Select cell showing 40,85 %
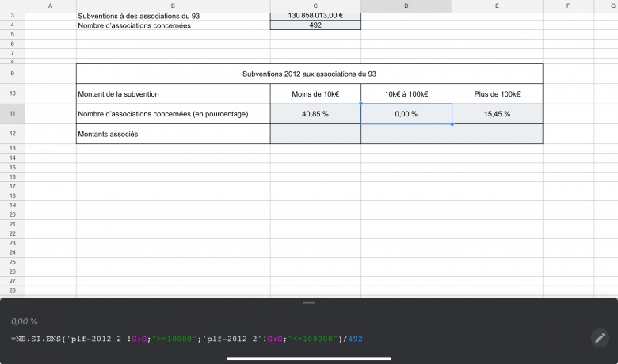The image size is (618, 364). 315,114
